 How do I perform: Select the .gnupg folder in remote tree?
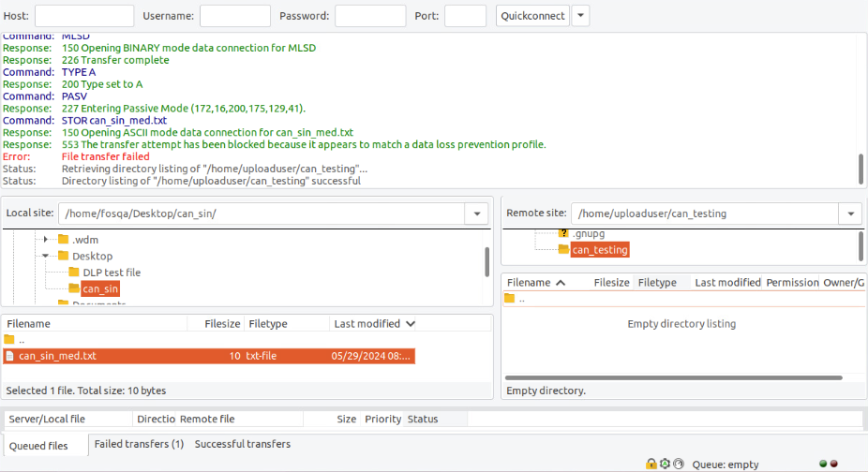tap(589, 232)
